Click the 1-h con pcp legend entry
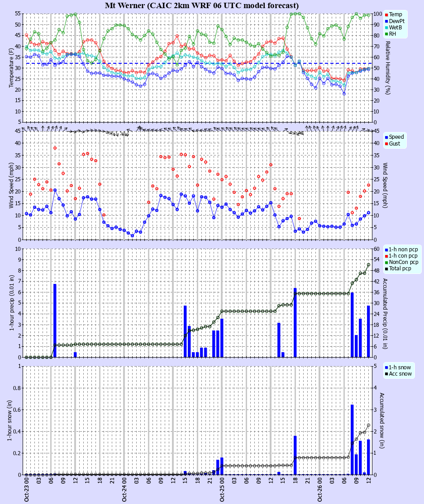The width and height of the screenshot is (424, 504). (x=401, y=256)
